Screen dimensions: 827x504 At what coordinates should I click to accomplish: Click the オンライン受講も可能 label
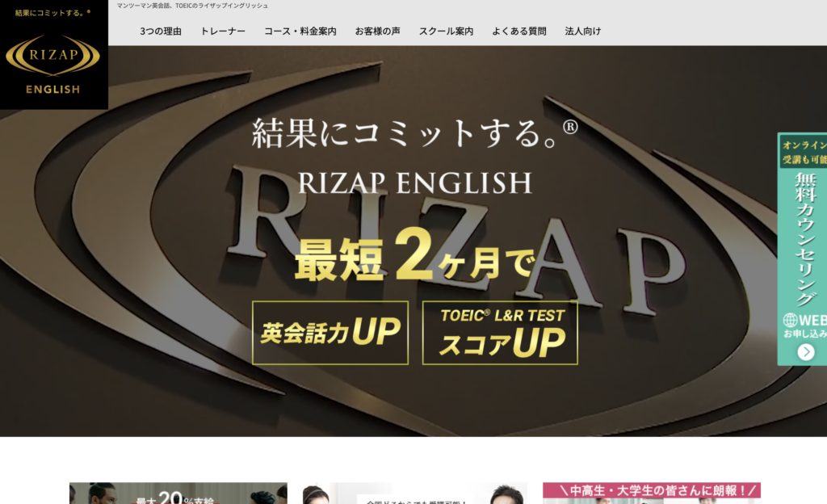click(x=804, y=153)
